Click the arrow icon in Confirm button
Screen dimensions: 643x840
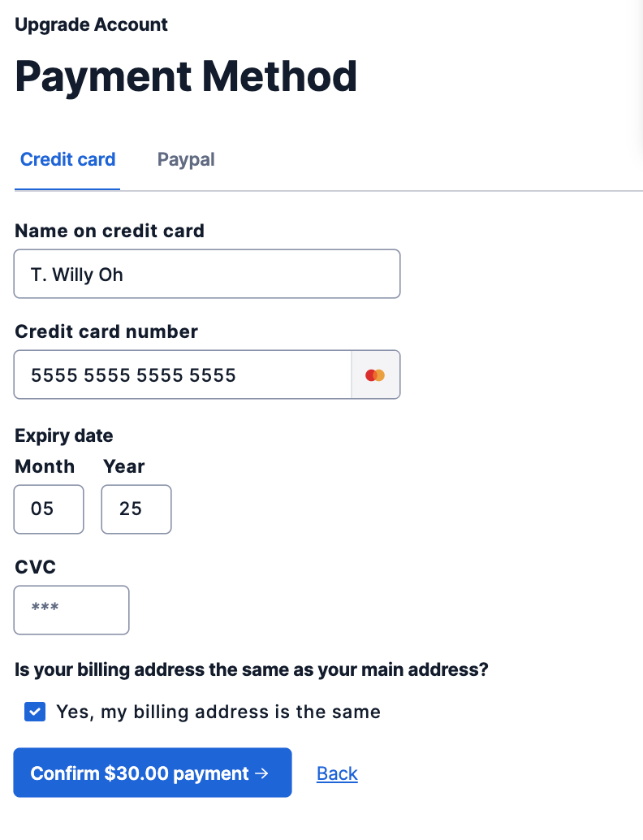click(x=261, y=773)
